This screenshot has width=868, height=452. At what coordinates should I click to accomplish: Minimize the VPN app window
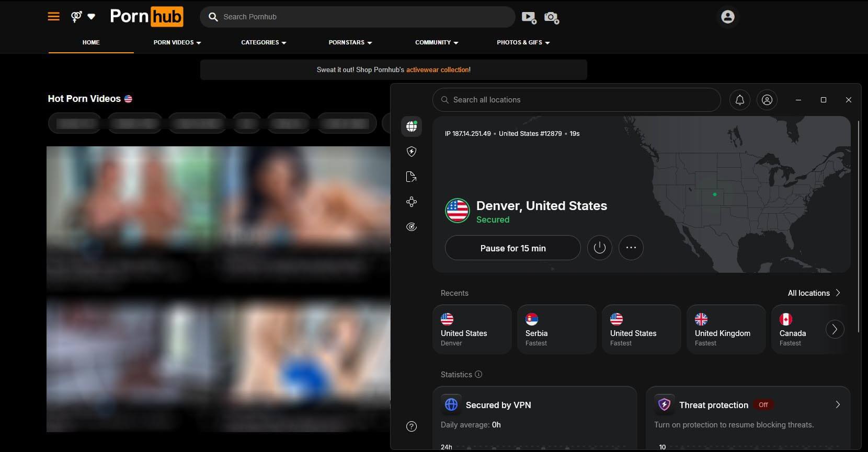pos(798,100)
